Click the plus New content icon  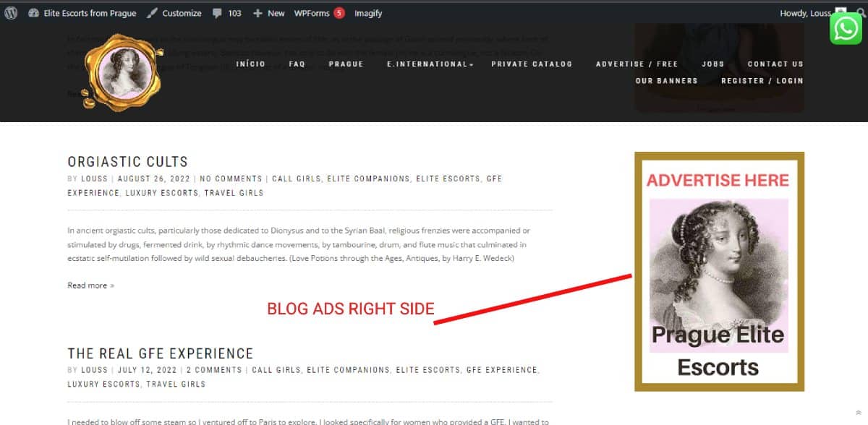click(x=258, y=13)
